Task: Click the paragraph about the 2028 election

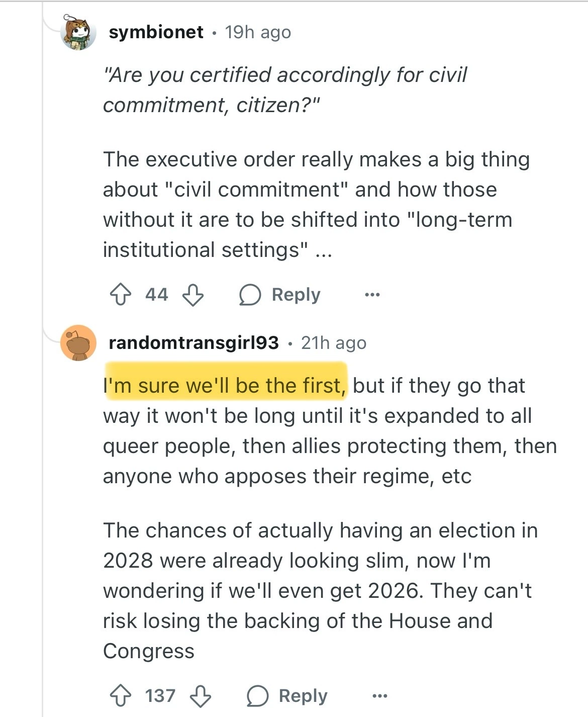Action: (320, 590)
